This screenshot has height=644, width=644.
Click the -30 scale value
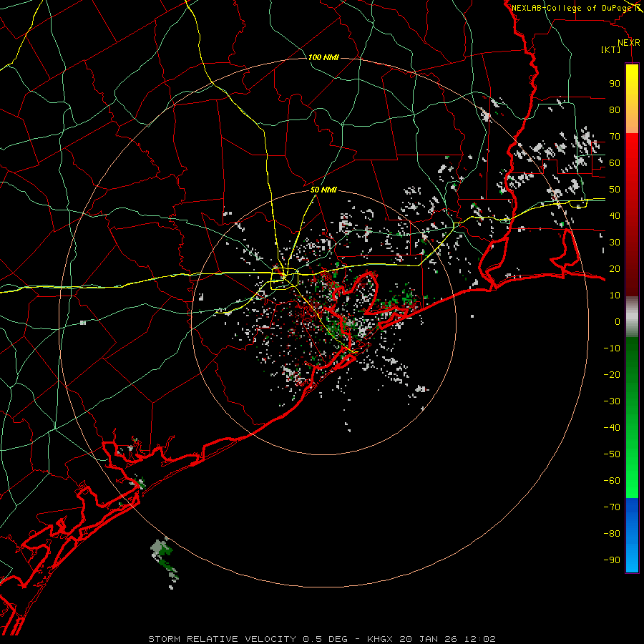click(x=612, y=401)
